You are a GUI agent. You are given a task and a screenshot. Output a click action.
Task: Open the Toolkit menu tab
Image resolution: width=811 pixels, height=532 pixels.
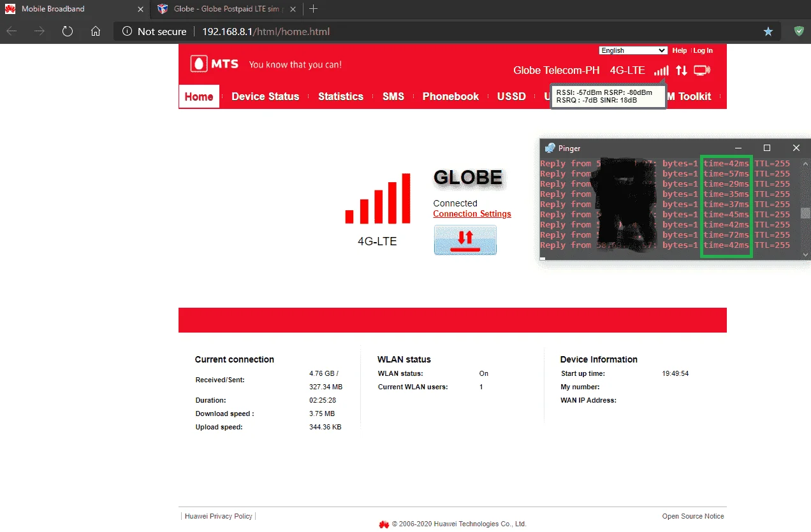tap(694, 96)
